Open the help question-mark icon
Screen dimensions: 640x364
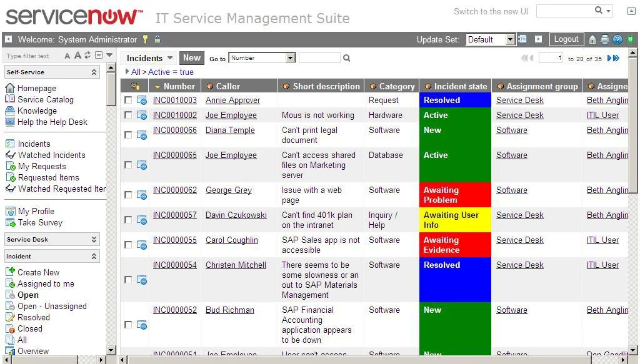[x=617, y=39]
